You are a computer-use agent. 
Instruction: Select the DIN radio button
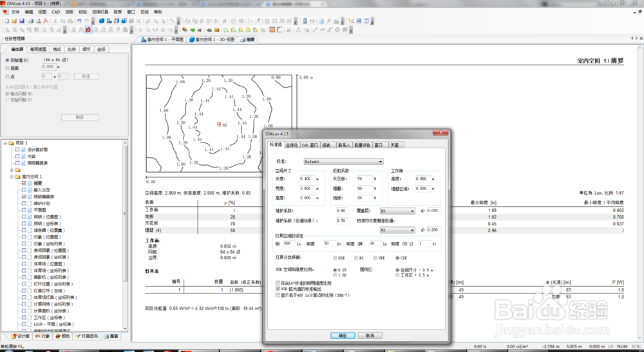pos(336,258)
